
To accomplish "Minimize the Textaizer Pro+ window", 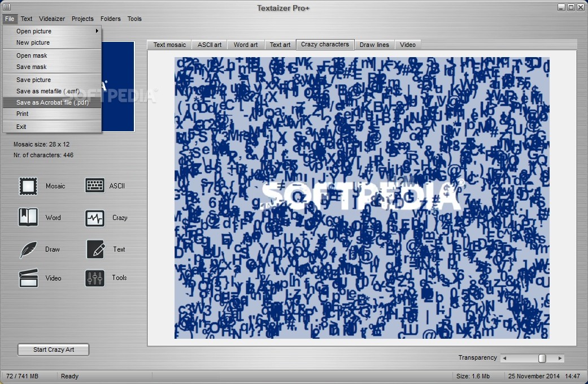I will pyautogui.click(x=561, y=7).
